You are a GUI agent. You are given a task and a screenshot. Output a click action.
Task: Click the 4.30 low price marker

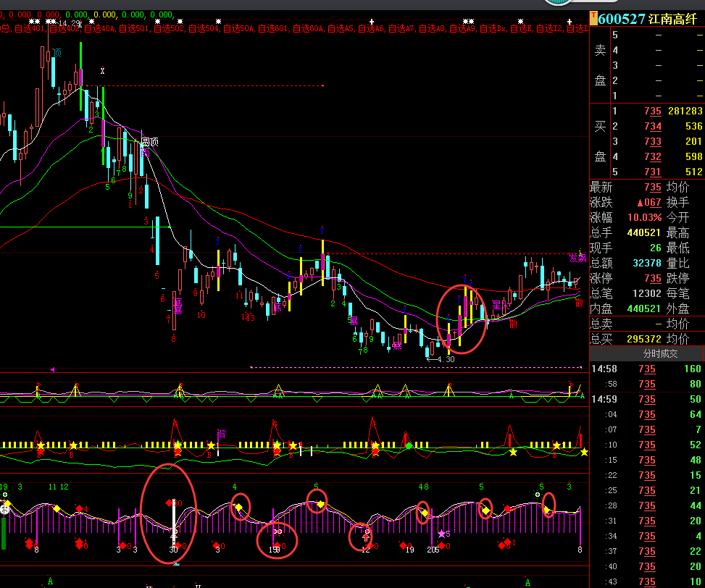[441, 359]
